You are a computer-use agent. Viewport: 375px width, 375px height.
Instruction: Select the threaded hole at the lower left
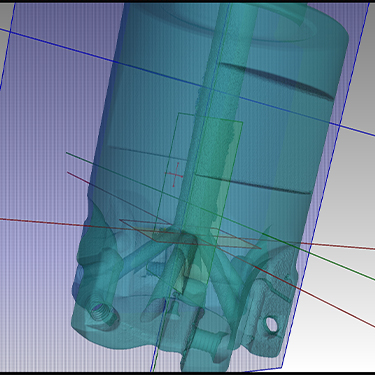point(101,312)
